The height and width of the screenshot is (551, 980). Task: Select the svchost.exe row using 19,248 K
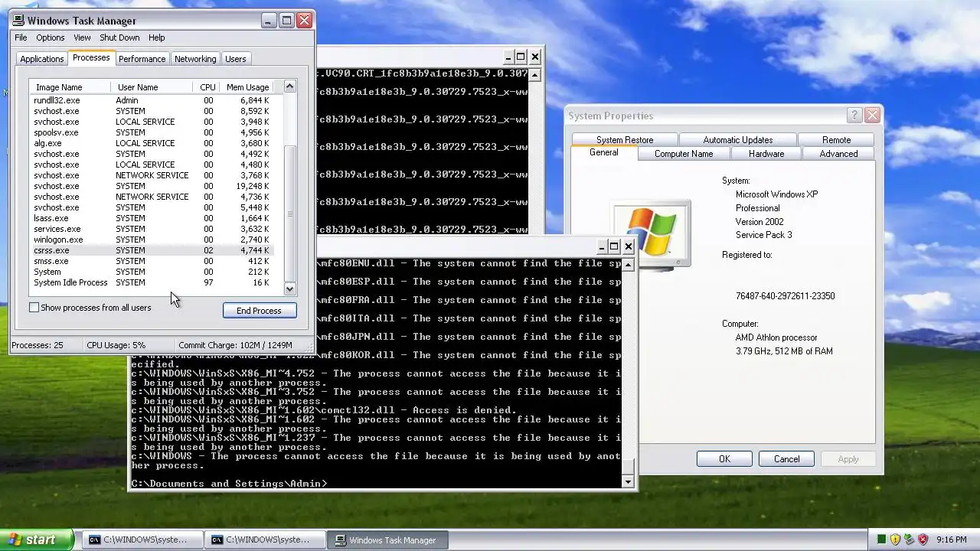(x=152, y=186)
